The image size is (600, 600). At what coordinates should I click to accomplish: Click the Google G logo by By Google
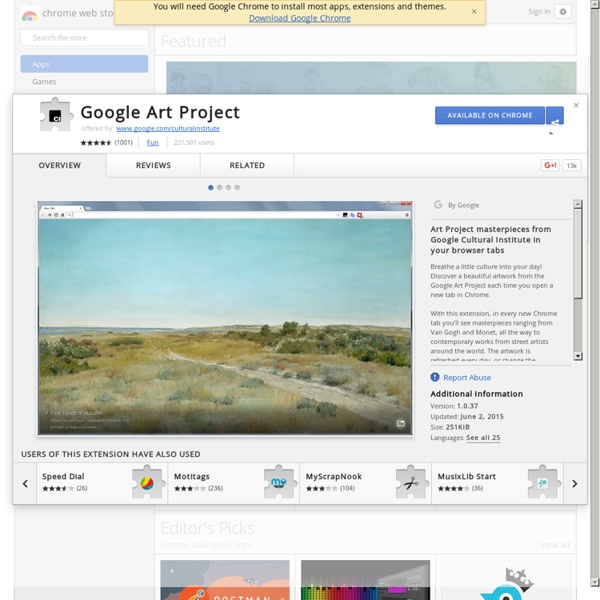point(438,205)
